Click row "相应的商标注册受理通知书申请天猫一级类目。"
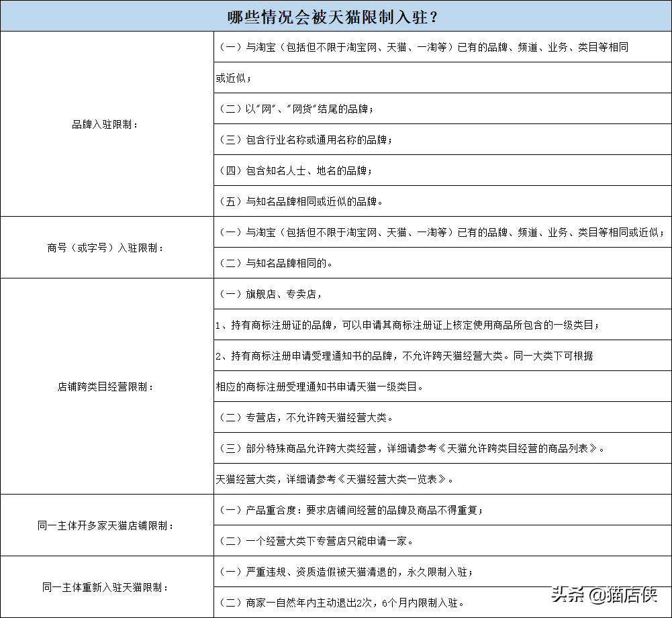The image size is (672, 618). tap(442, 387)
